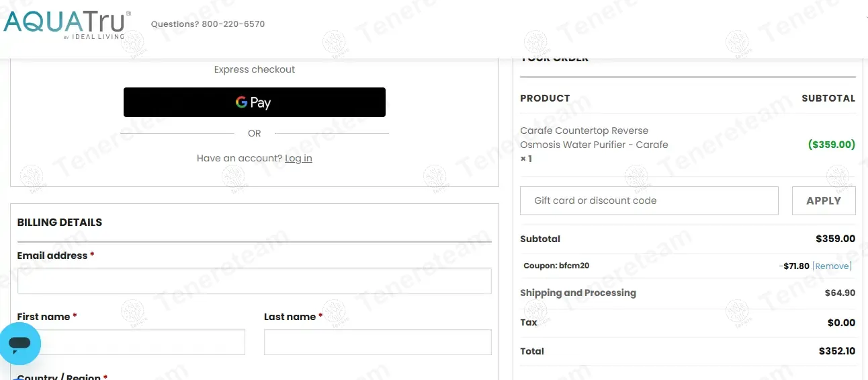This screenshot has height=380, width=868.
Task: Click the $352.10 total amount
Action: pos(836,351)
